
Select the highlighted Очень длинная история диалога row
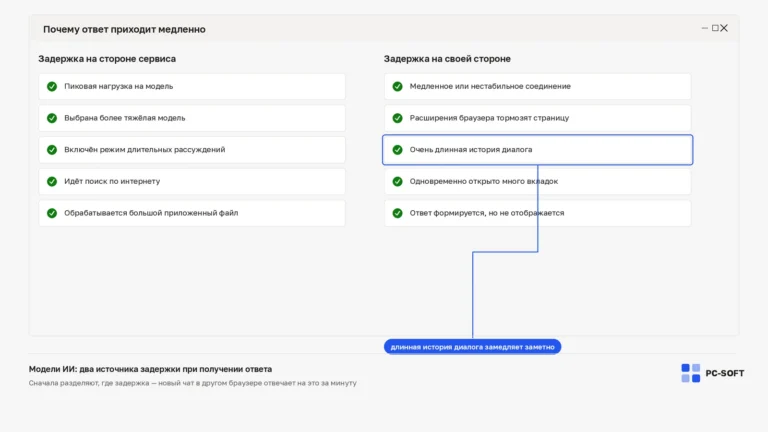[x=537, y=150]
